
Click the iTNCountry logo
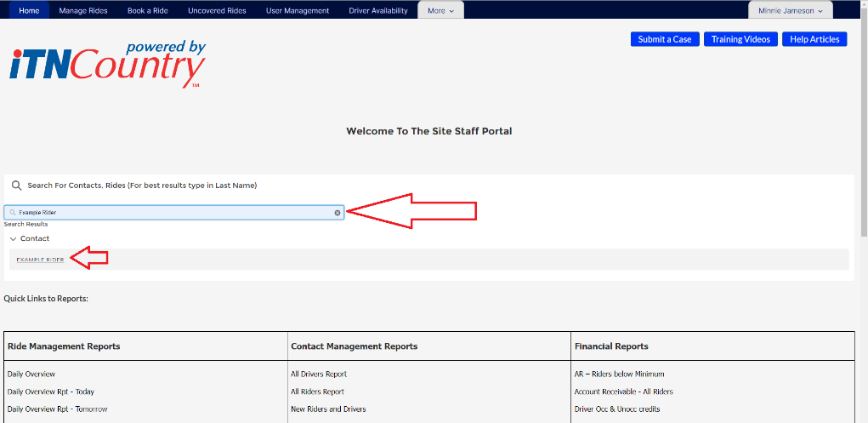(107, 65)
